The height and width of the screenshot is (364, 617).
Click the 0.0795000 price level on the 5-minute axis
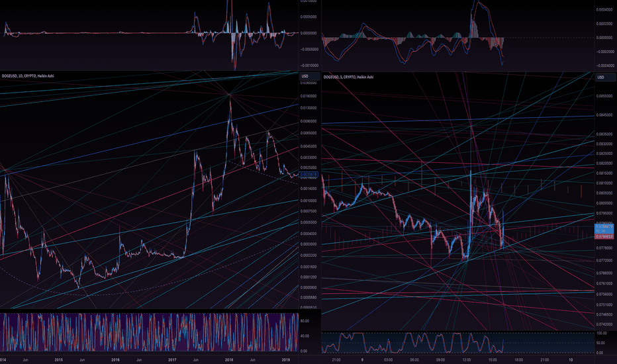click(x=604, y=213)
